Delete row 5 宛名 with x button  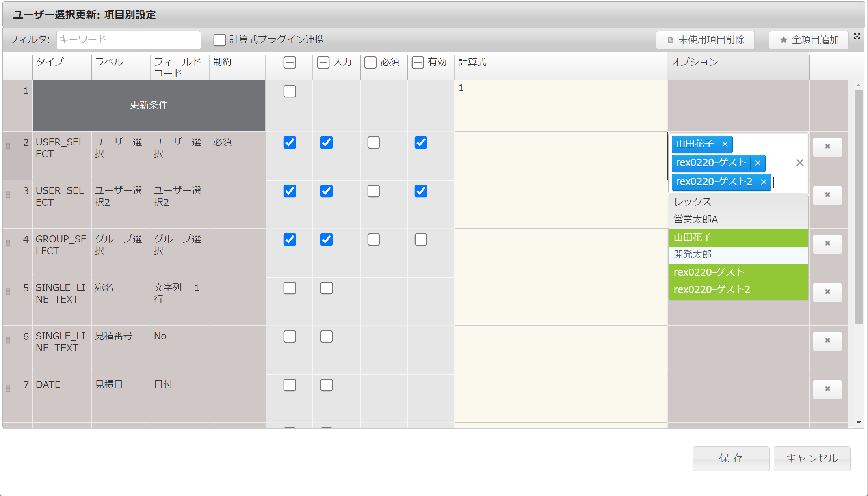827,292
